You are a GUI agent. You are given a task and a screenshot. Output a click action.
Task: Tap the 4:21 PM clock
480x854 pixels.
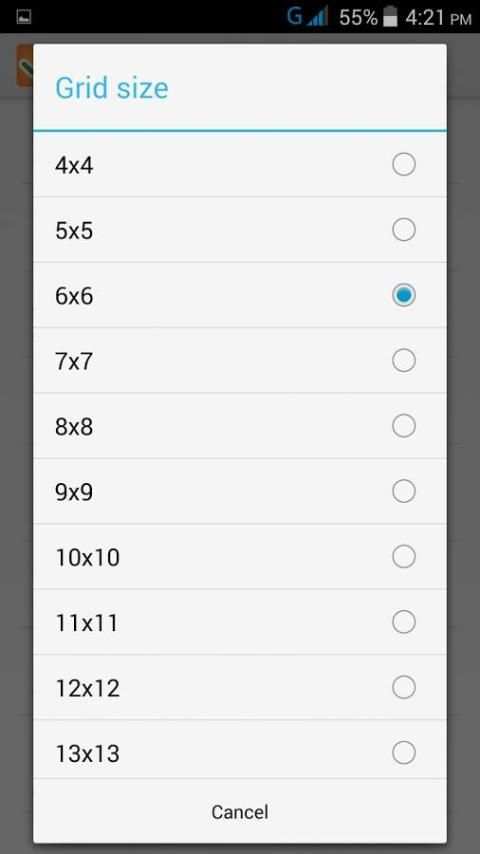[438, 18]
